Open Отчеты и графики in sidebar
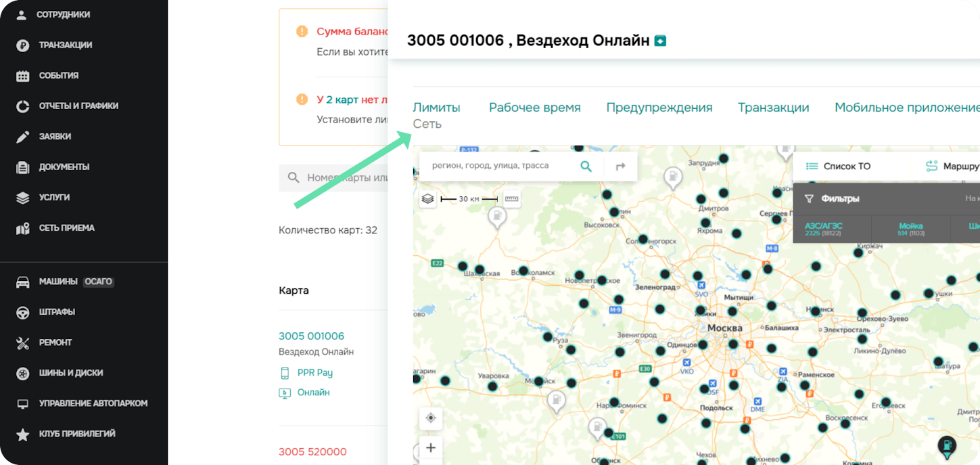The height and width of the screenshot is (465, 980). click(78, 106)
